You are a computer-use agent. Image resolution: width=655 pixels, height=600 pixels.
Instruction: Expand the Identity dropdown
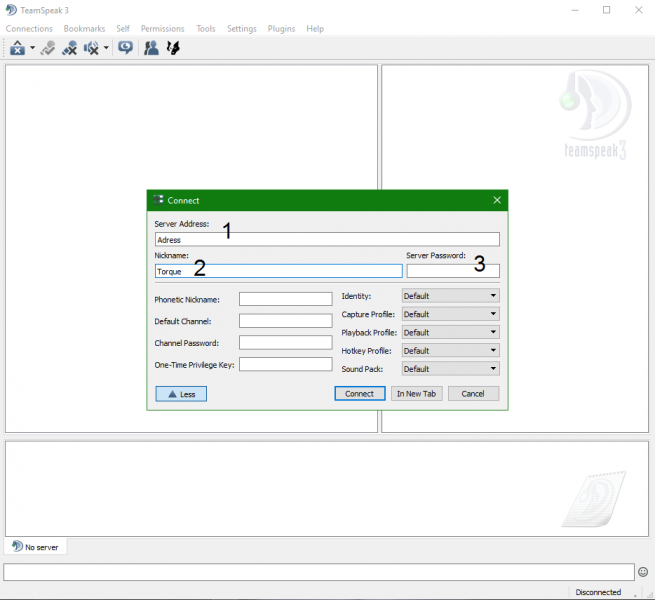click(451, 296)
